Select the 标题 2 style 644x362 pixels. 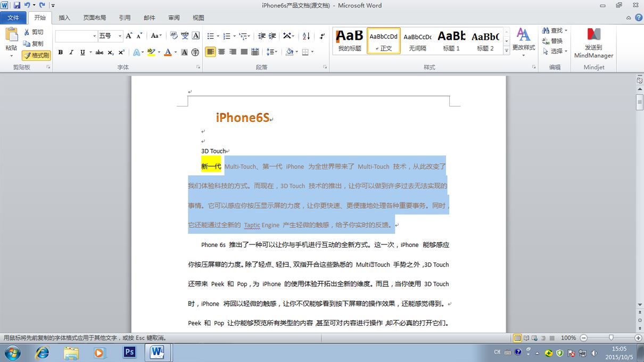[x=485, y=40]
